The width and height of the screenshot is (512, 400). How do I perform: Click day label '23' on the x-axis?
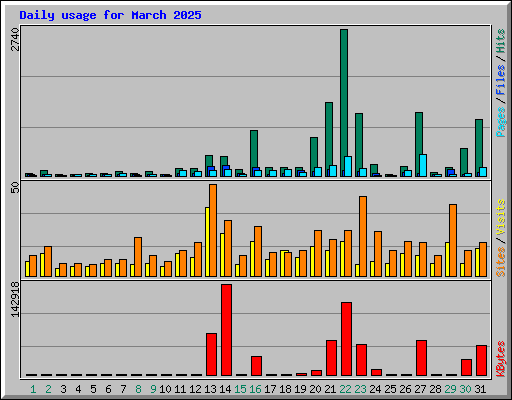360,389
